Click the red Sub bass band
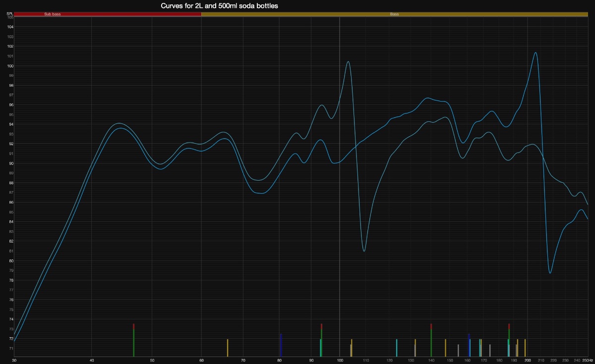Image resolution: width=595 pixels, height=364 pixels. pos(107,14)
